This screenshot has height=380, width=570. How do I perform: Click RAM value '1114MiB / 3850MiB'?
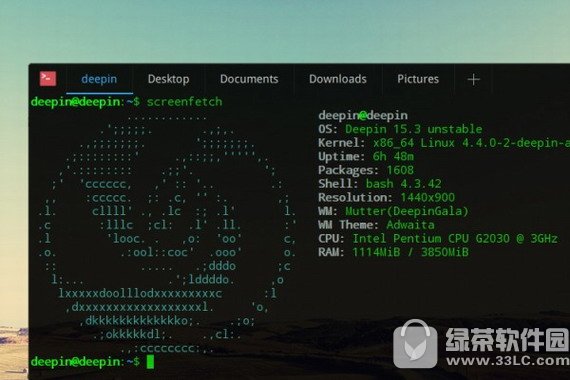click(x=410, y=252)
